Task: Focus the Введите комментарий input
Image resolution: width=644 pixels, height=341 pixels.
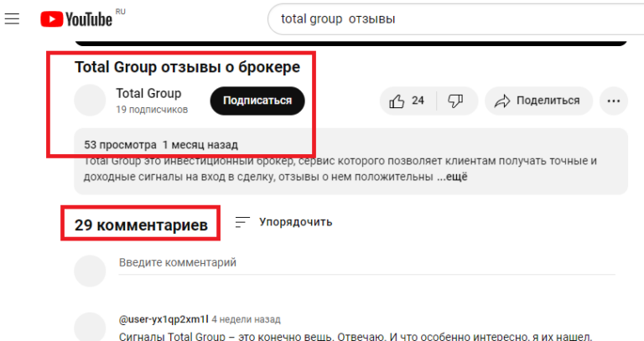Action: 361,263
